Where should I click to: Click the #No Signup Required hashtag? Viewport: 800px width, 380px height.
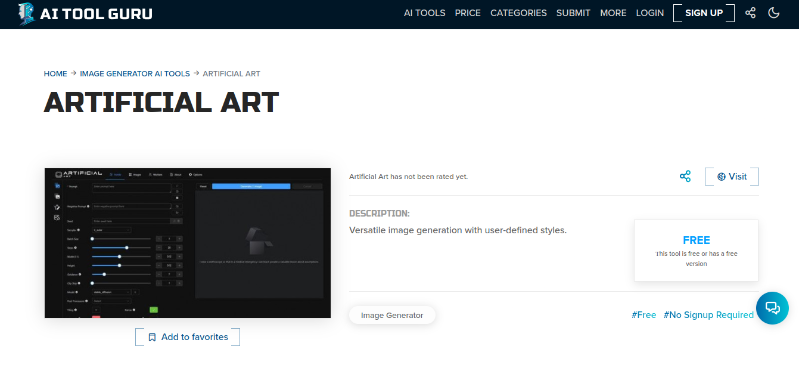[x=708, y=315]
